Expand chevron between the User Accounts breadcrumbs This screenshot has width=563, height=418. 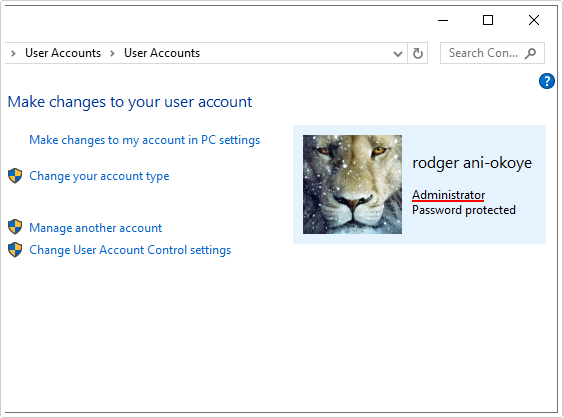coord(112,54)
